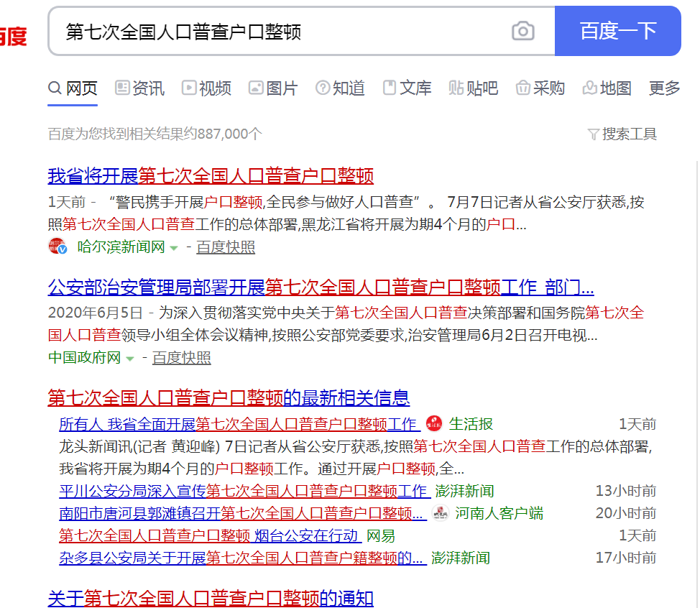Expand the 更多 tab menu
The width and height of the screenshot is (700, 608).
pyautogui.click(x=664, y=88)
